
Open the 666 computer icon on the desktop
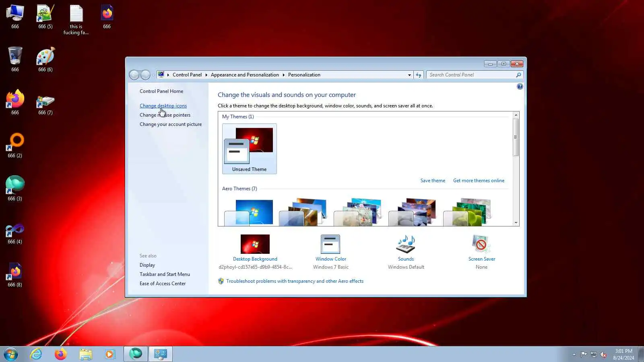(15, 17)
